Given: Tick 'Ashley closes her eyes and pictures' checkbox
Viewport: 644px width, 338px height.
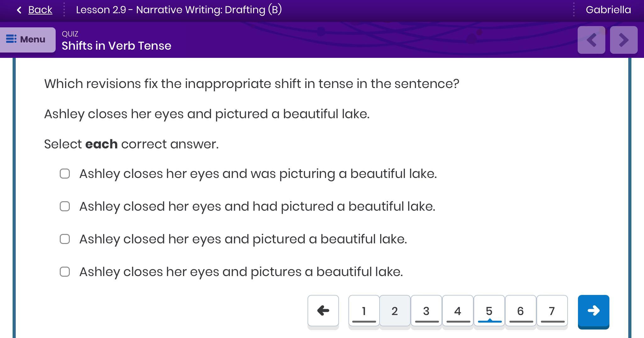Looking at the screenshot, I should pyautogui.click(x=65, y=272).
